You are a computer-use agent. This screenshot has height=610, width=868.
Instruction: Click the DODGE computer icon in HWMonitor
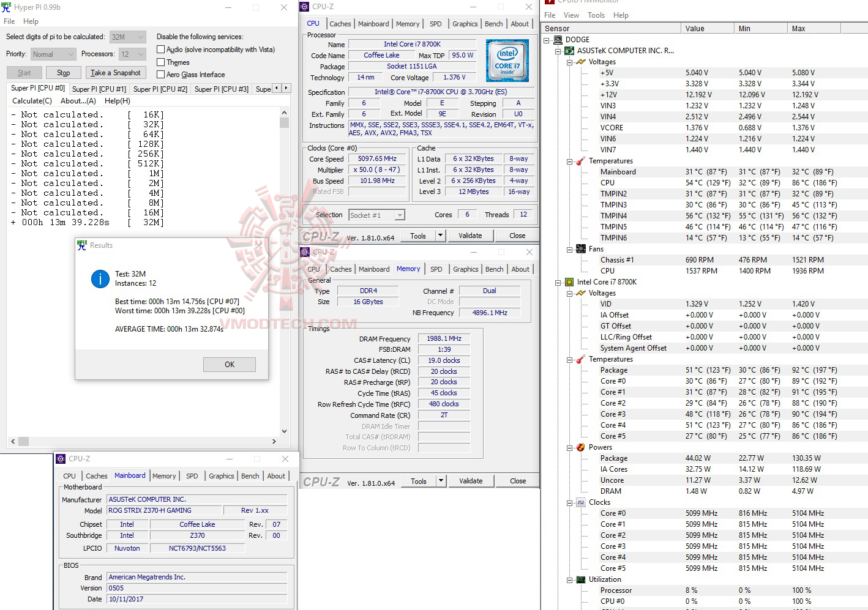coord(558,40)
